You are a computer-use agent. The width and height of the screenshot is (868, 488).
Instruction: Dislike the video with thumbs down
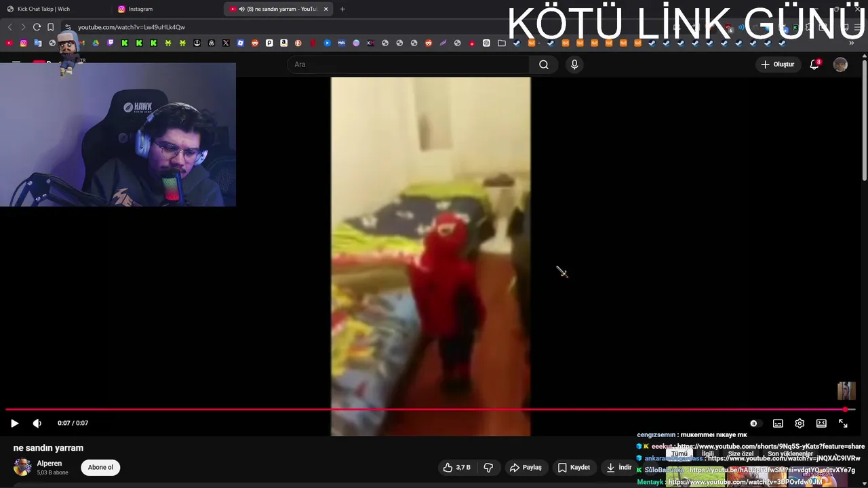488,467
